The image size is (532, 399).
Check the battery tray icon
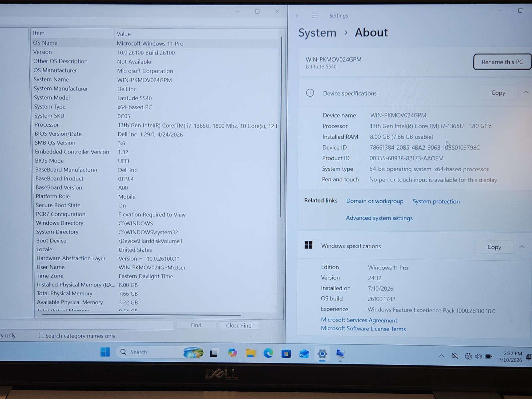pyautogui.click(x=488, y=357)
